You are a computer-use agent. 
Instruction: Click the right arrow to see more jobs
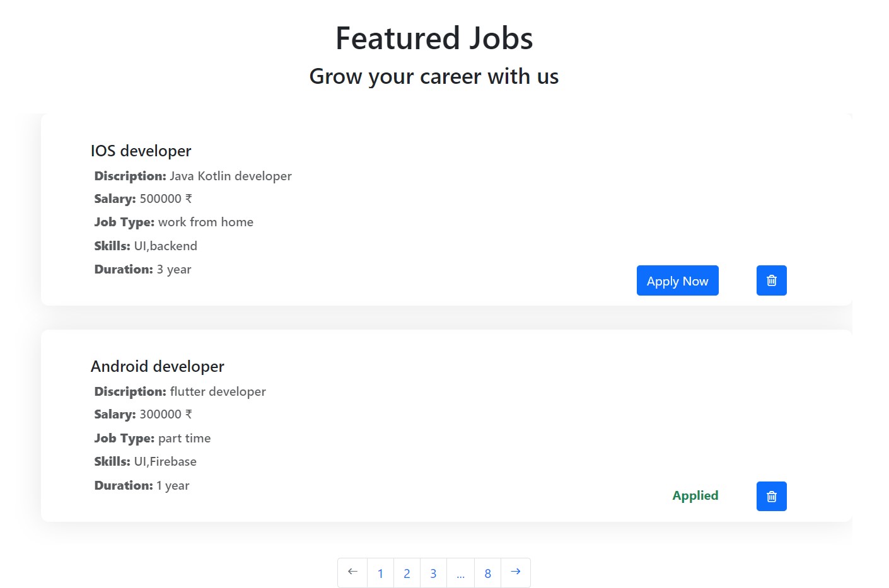tap(515, 572)
